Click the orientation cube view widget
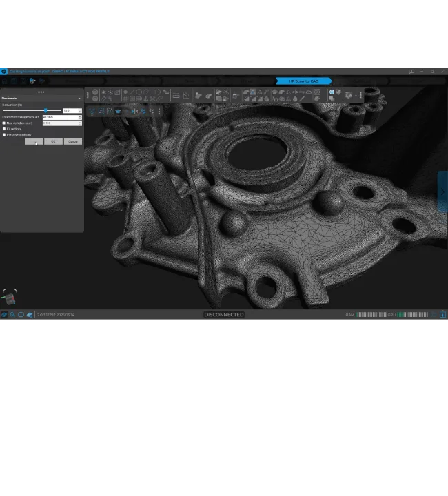This screenshot has height=496, width=448. click(x=9, y=298)
